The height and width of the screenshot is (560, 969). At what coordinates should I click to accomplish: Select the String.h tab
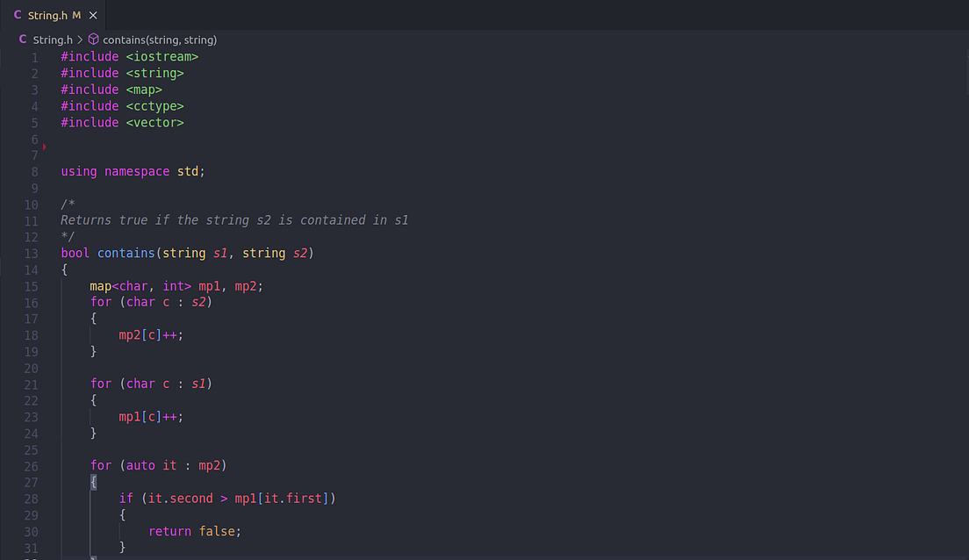pos(48,15)
